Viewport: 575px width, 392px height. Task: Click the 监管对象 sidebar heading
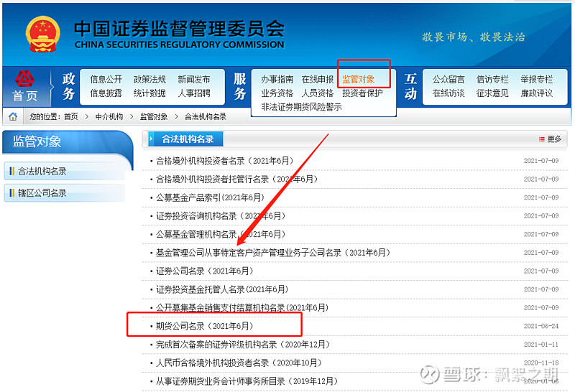coord(37,141)
